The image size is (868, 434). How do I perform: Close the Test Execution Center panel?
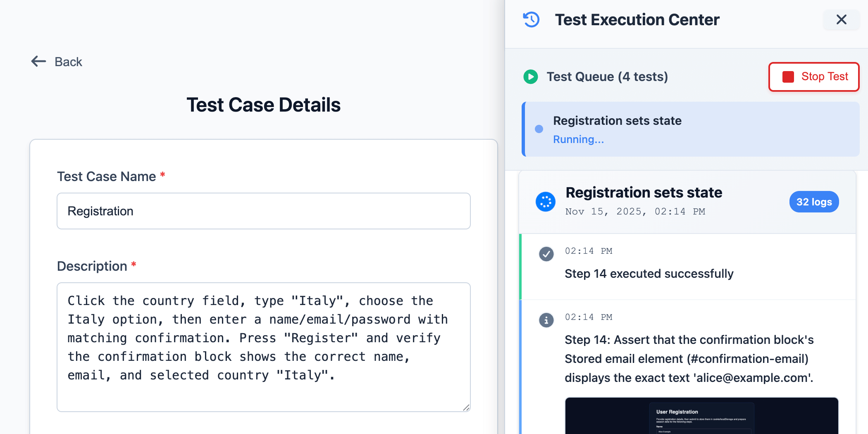click(842, 19)
